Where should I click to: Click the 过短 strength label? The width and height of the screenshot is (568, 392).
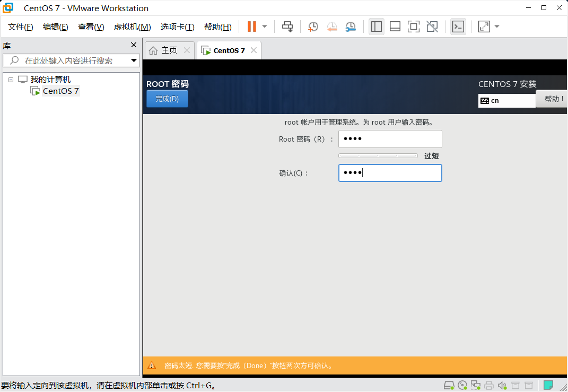tap(431, 156)
